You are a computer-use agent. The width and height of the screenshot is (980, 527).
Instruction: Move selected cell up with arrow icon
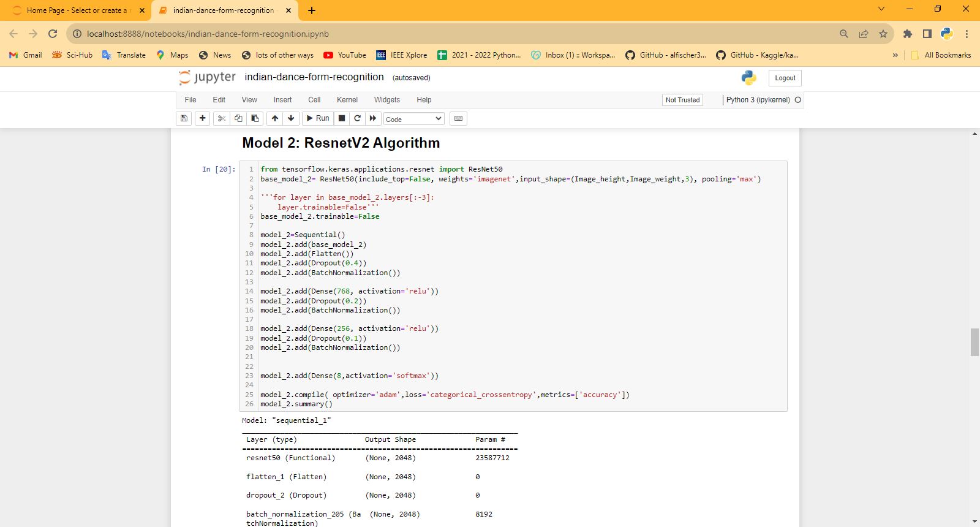[275, 118]
